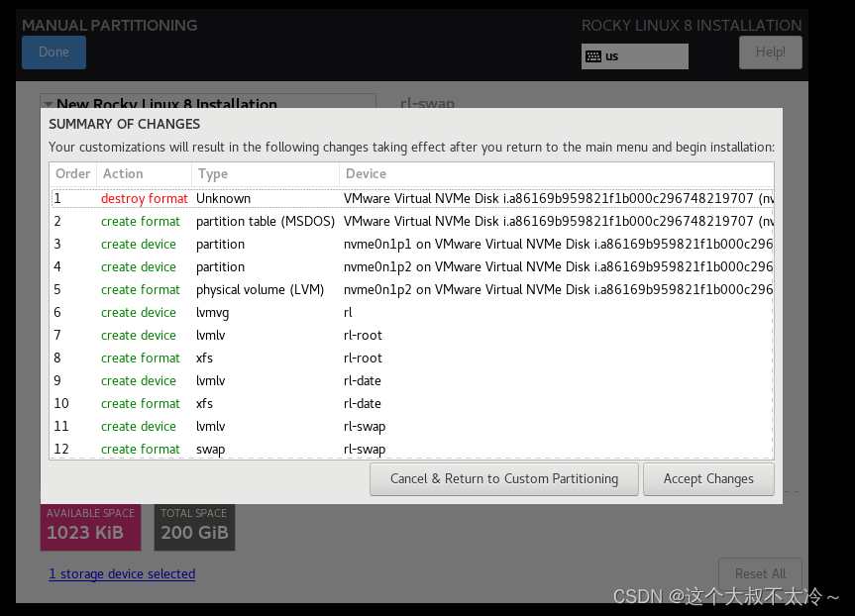Select row 7 create device rl-root
855x616 pixels.
click(x=412, y=336)
